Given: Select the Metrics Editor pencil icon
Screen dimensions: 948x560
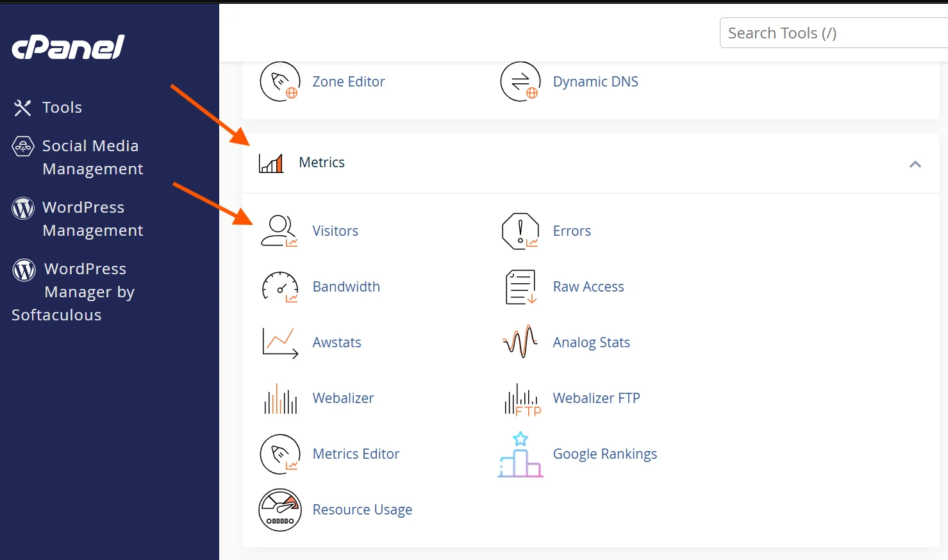Looking at the screenshot, I should pos(279,454).
